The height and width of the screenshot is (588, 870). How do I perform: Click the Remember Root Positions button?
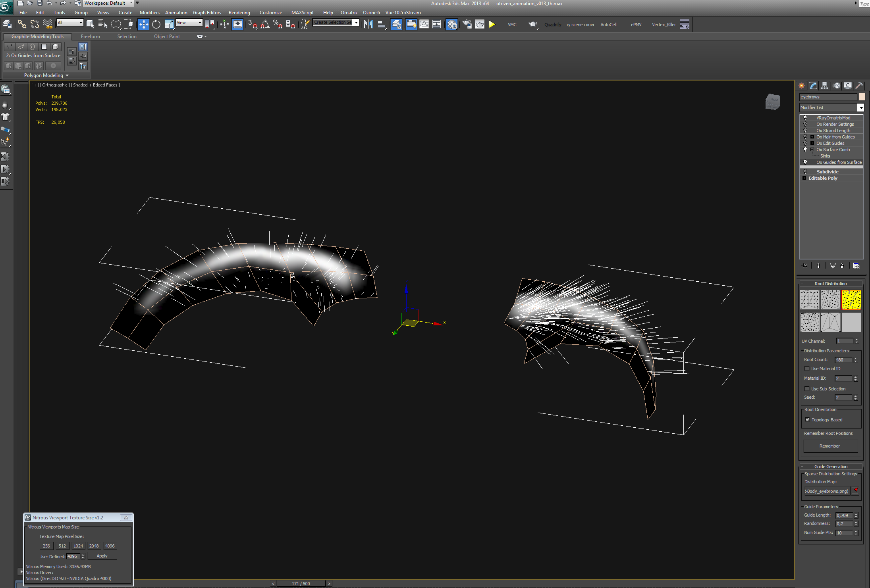pyautogui.click(x=829, y=446)
